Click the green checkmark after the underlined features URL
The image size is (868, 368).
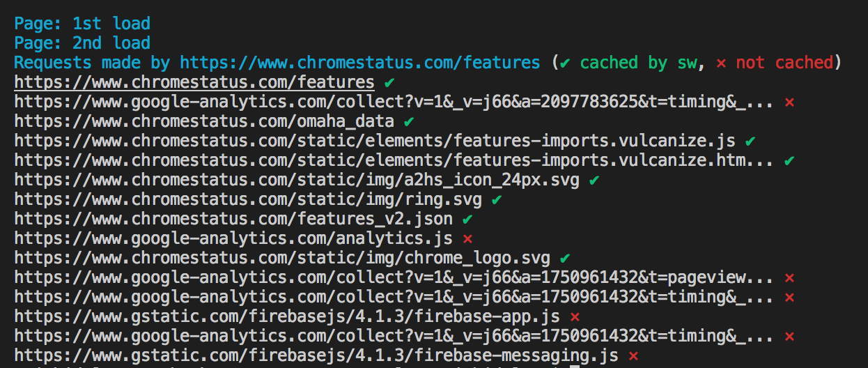point(389,82)
